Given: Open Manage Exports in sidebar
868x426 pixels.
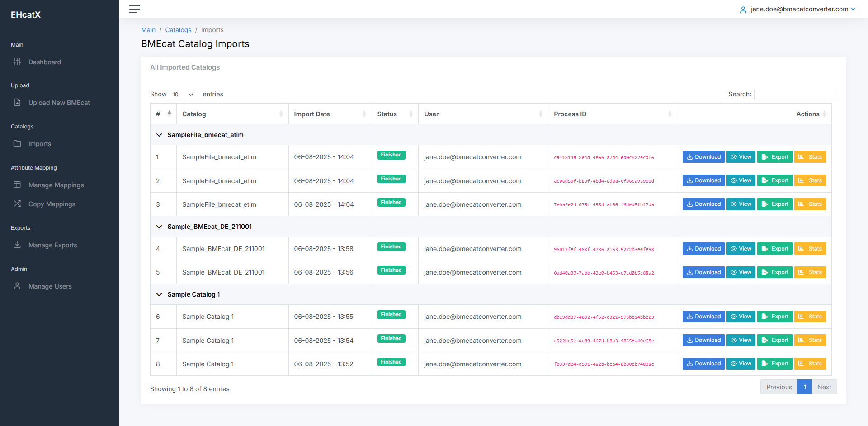Looking at the screenshot, I should (52, 245).
